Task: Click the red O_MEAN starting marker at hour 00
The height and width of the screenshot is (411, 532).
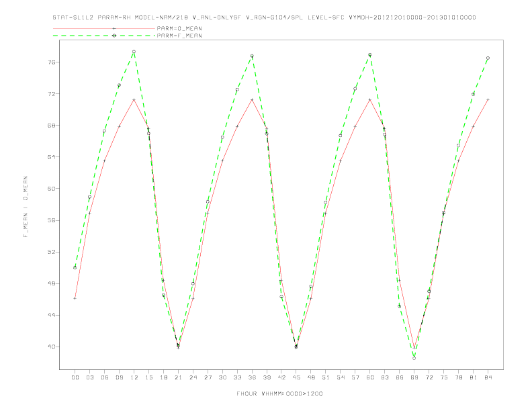Action: click(75, 298)
